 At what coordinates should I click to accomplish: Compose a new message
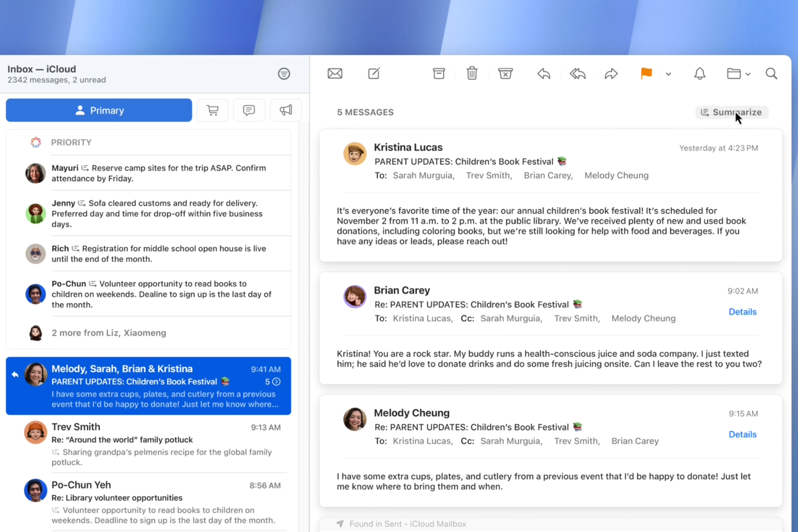(x=374, y=74)
